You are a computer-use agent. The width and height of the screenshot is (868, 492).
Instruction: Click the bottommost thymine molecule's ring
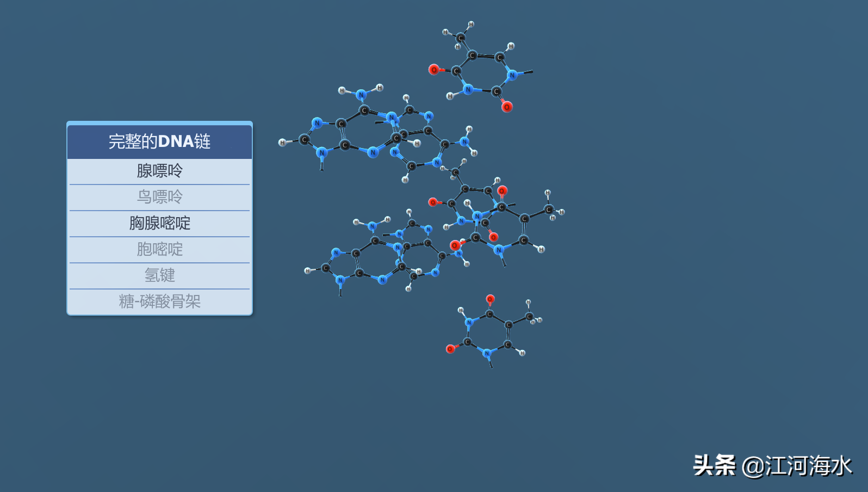pos(488,333)
